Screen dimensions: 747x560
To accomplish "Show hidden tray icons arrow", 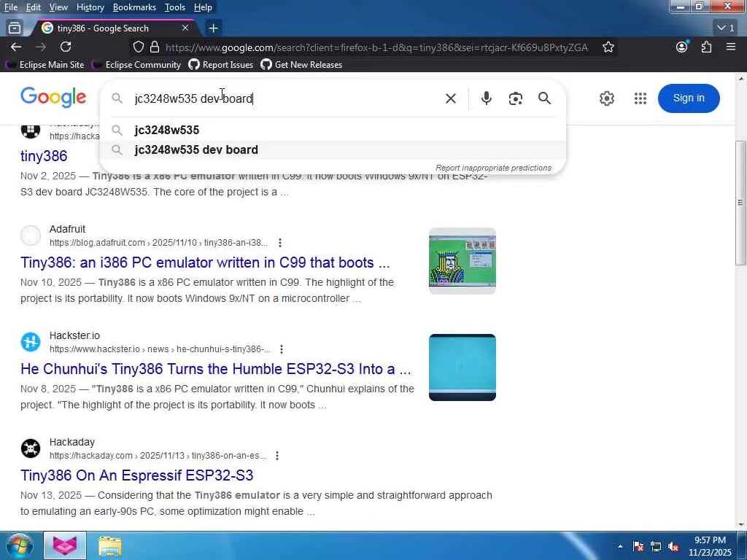I will pyautogui.click(x=620, y=547).
